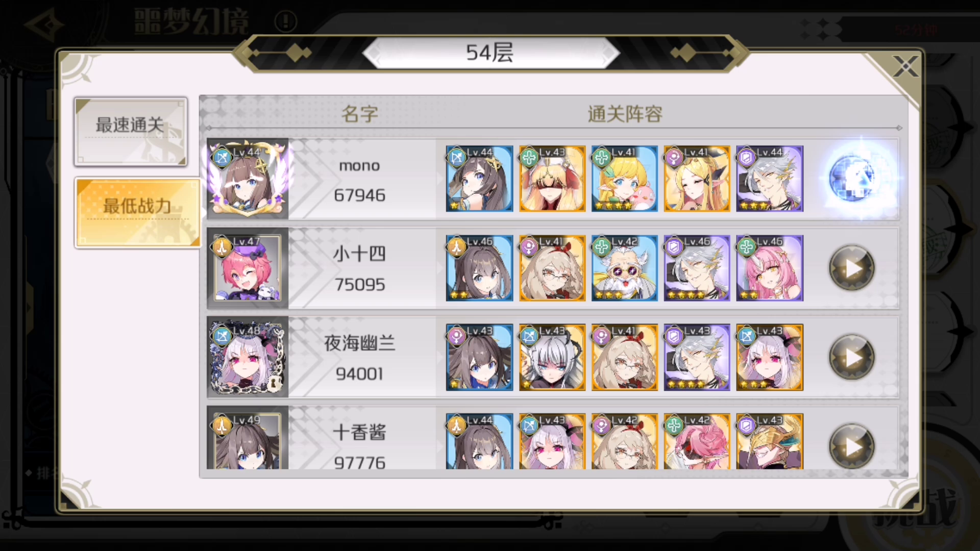
Task: Select mono's Lv.43 blindfolded blonde healer hero
Action: 552,179
